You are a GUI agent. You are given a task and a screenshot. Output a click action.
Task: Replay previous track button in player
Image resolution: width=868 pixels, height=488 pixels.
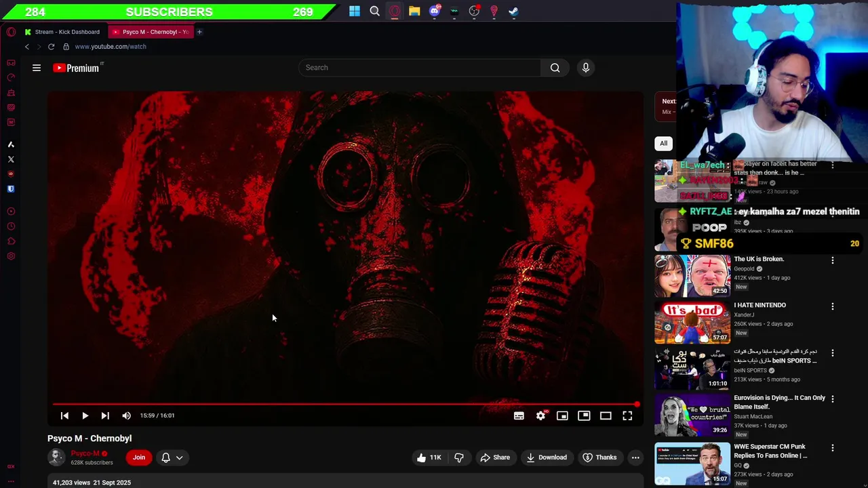(64, 415)
